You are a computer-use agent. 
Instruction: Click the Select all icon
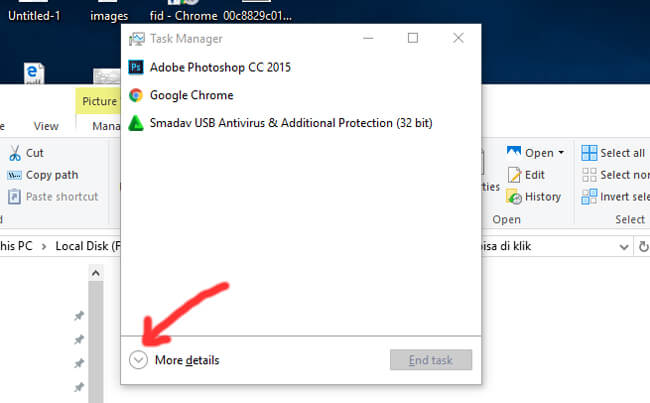click(x=589, y=153)
